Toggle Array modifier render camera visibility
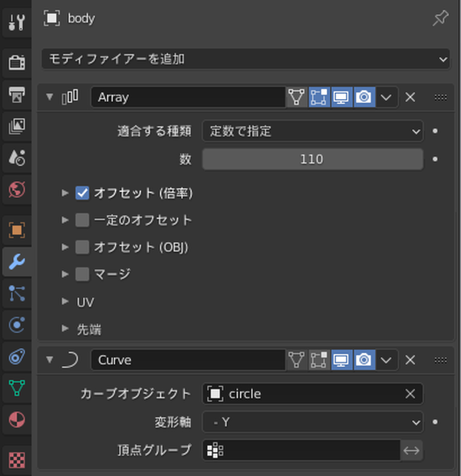The width and height of the screenshot is (461, 476). coord(364,98)
